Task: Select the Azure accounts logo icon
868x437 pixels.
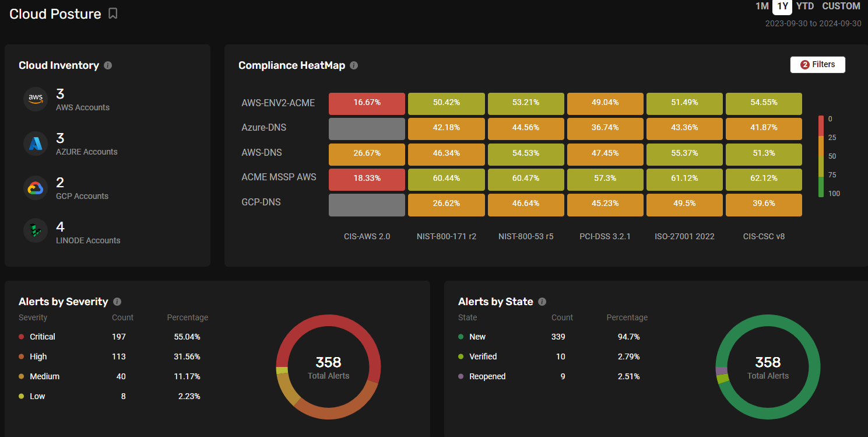Action: point(36,143)
